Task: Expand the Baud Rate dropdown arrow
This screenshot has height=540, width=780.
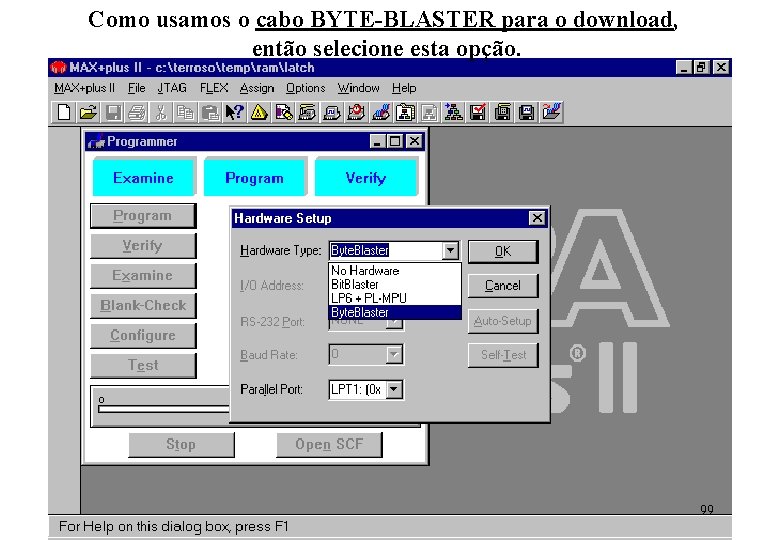Action: tap(394, 355)
